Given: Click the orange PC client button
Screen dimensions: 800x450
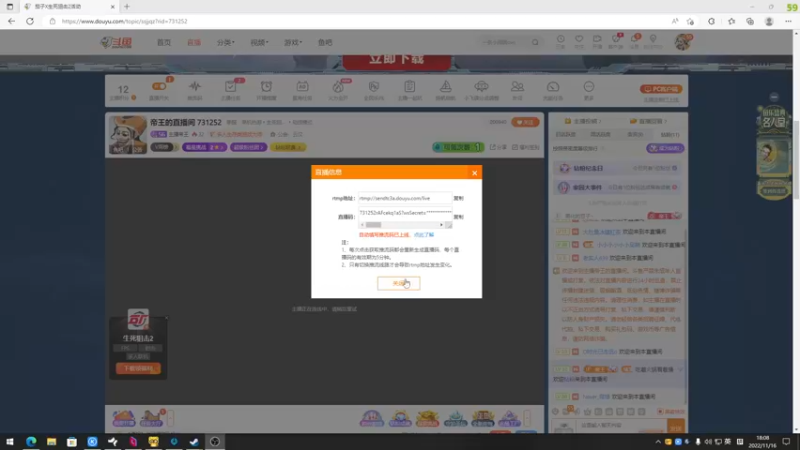Looking at the screenshot, I should coord(661,89).
